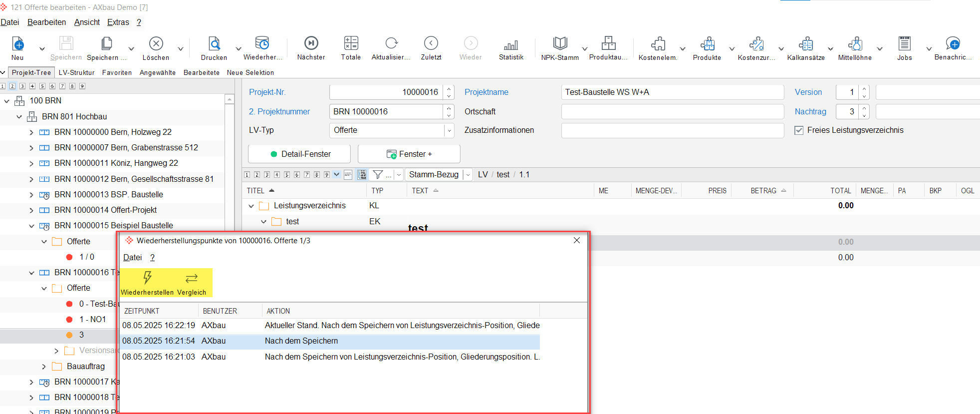The image size is (980, 414).
Task: Click Wiederherstellen lightning icon in dialog
Action: 147,278
